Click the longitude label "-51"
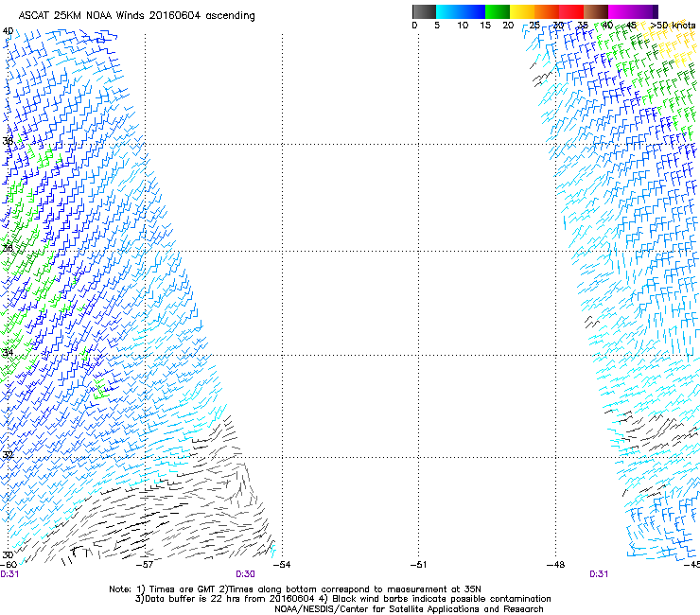 pos(418,565)
